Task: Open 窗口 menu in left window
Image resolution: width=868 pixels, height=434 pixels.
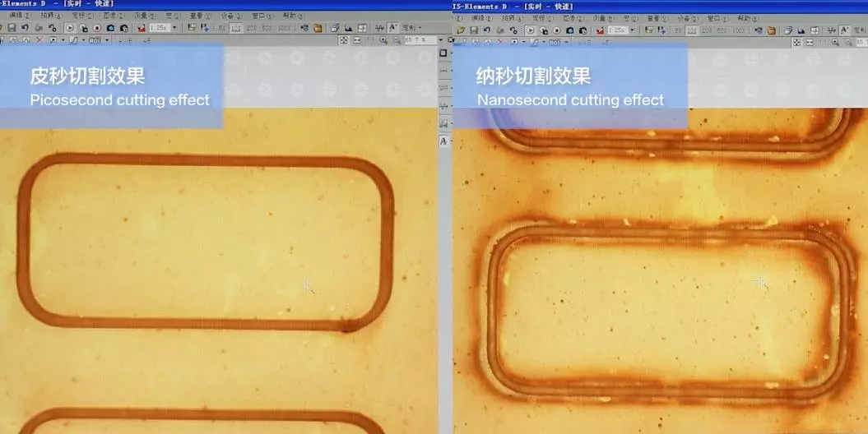Action: click(262, 16)
